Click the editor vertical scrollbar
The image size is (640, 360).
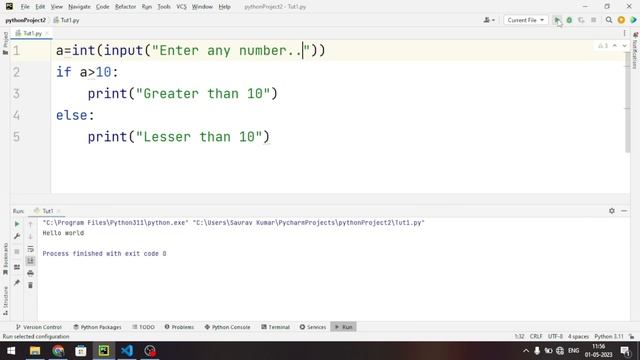[627, 102]
